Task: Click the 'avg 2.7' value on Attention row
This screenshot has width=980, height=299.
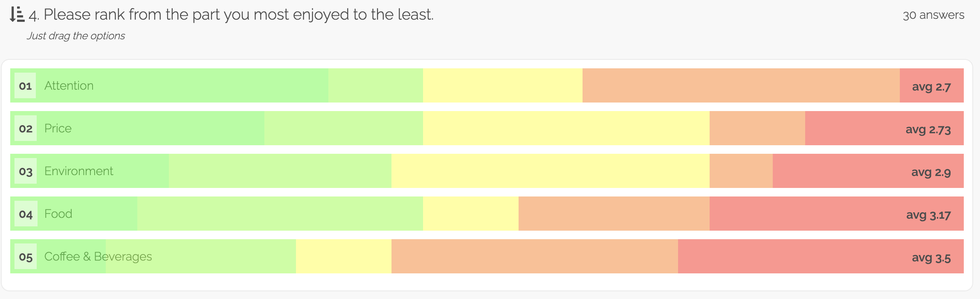Action: tap(931, 87)
